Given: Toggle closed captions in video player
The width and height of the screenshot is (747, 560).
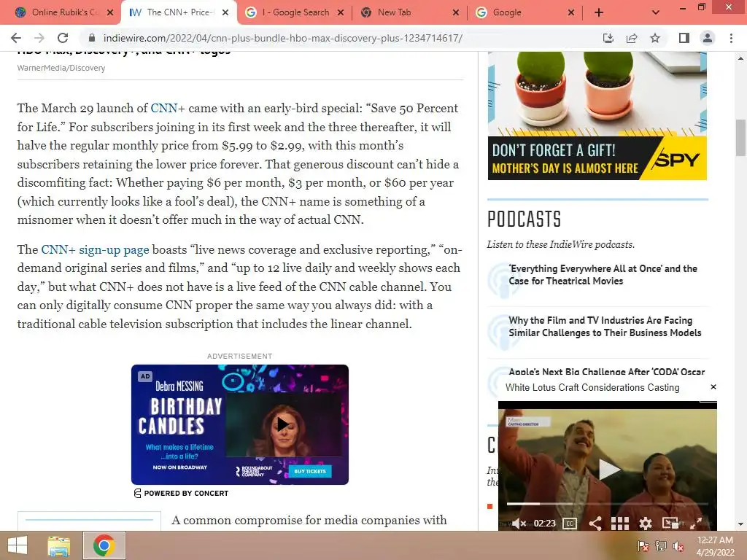Looking at the screenshot, I should click(570, 524).
